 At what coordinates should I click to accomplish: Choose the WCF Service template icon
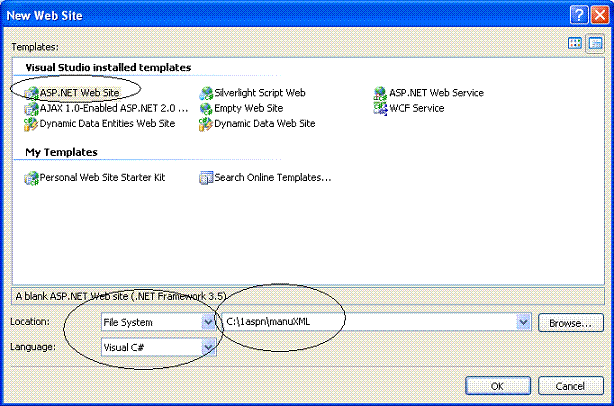click(x=380, y=108)
